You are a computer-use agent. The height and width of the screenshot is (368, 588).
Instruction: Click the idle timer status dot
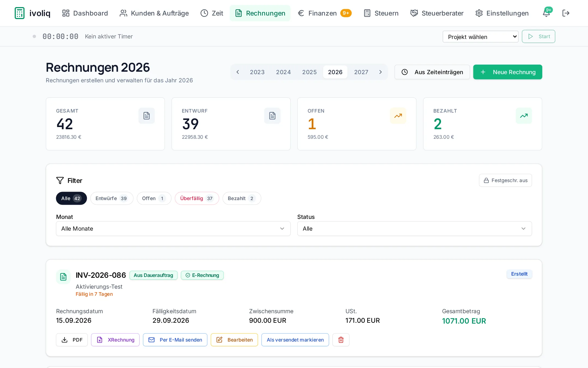click(34, 36)
